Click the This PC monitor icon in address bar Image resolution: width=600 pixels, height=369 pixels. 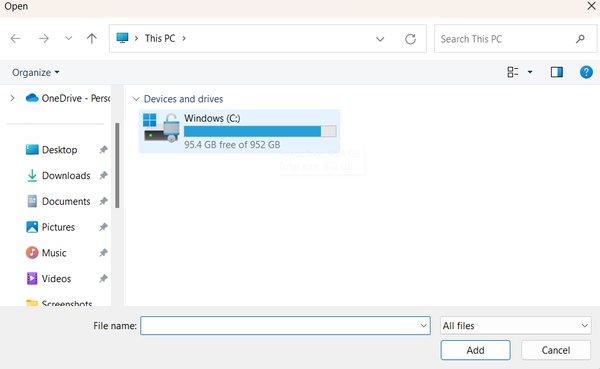122,38
